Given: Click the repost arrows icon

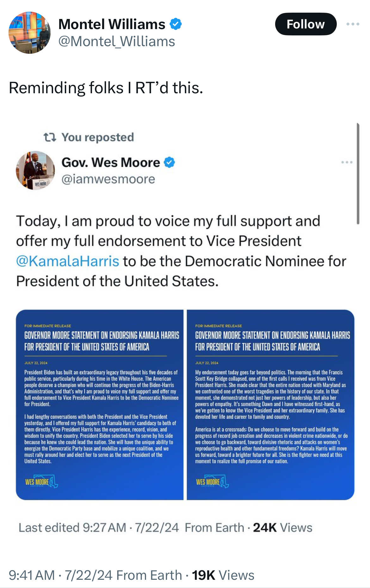Looking at the screenshot, I should click(50, 137).
